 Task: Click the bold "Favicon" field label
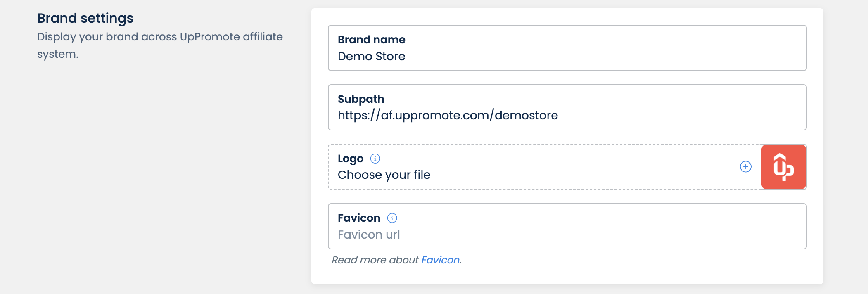click(359, 218)
